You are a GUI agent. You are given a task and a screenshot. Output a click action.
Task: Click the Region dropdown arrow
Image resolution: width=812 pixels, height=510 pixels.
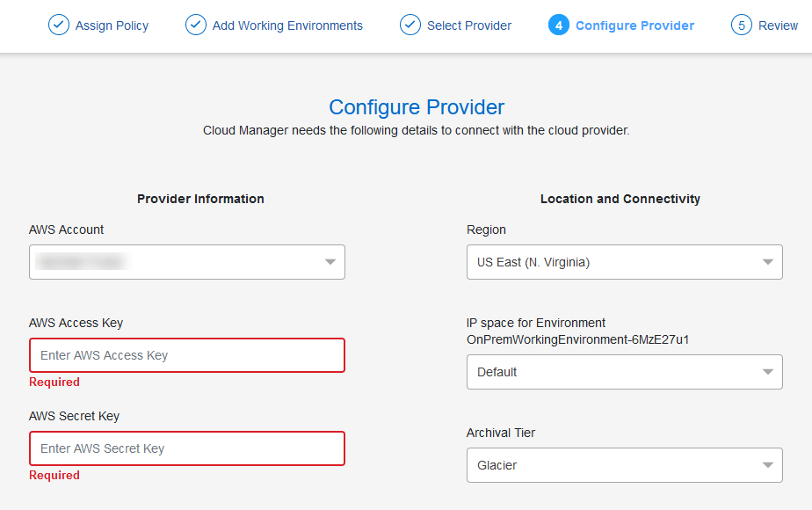click(768, 262)
